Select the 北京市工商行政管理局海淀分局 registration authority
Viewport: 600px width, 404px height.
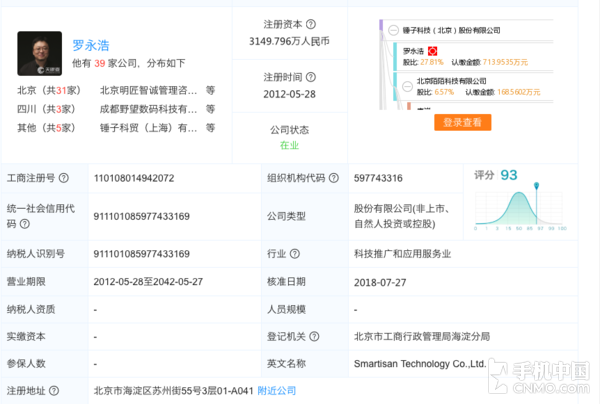coord(422,336)
